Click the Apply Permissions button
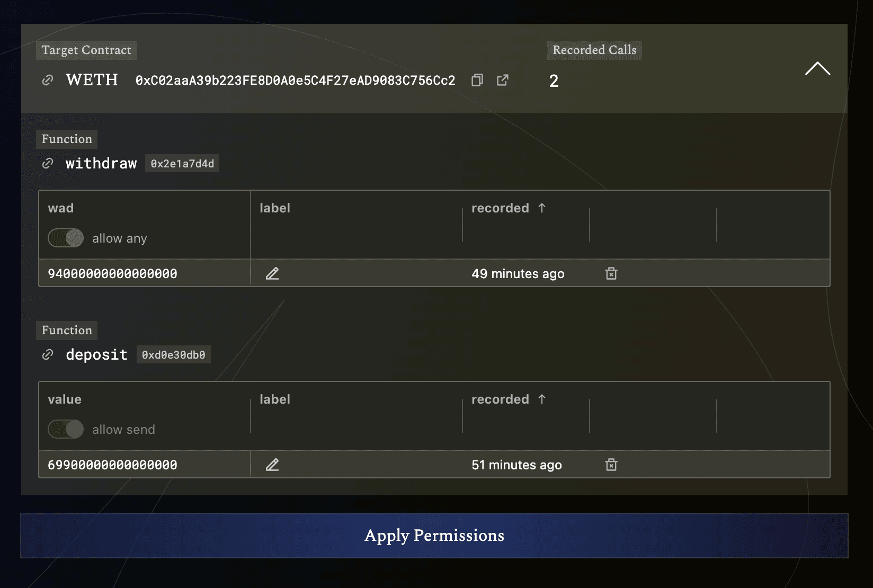Screen dimensions: 873x588 (x=434, y=536)
